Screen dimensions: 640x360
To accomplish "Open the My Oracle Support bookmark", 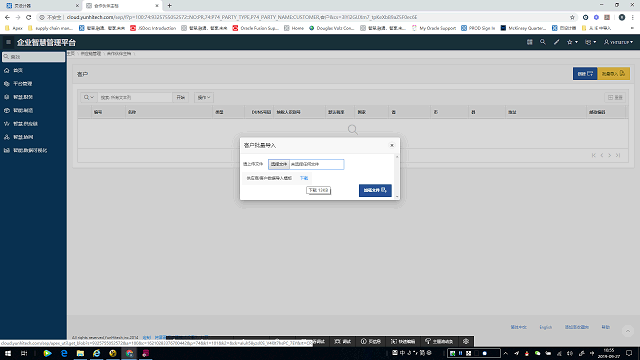I will (433, 28).
